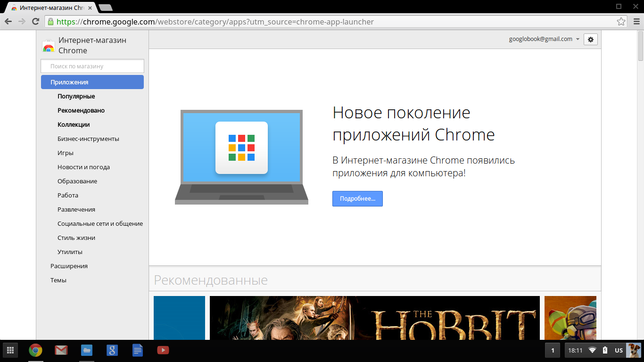
Task: Click the user avatar in system tray
Action: pos(633,350)
